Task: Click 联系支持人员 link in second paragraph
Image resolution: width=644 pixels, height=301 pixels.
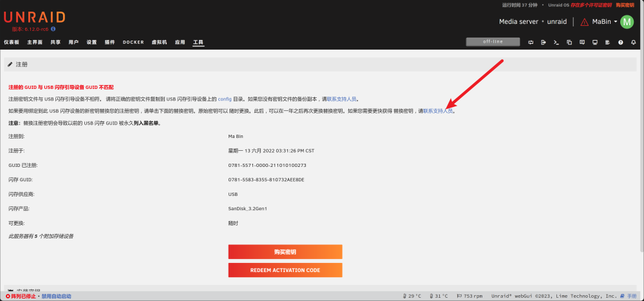Action: pyautogui.click(x=438, y=111)
